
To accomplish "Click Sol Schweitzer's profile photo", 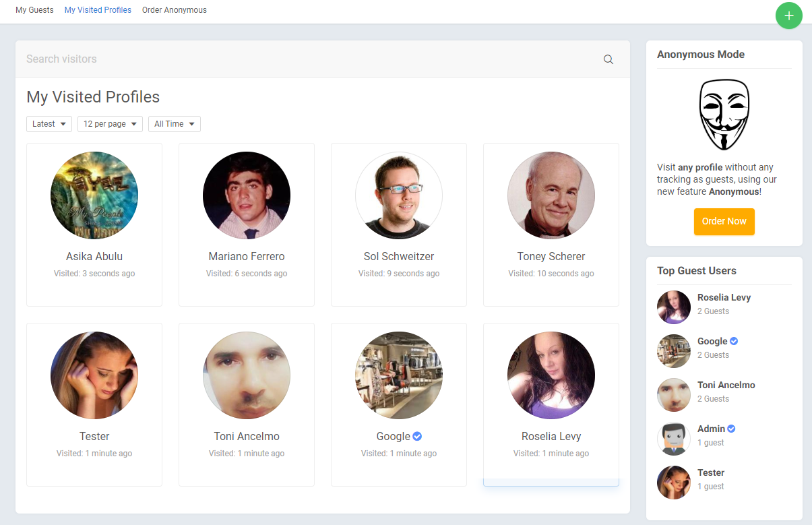I will pyautogui.click(x=399, y=195).
